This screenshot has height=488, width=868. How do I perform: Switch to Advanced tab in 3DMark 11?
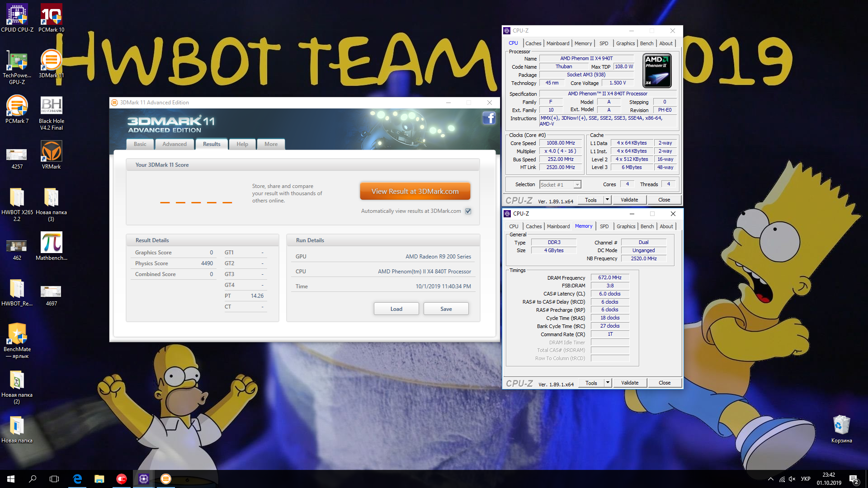tap(175, 144)
